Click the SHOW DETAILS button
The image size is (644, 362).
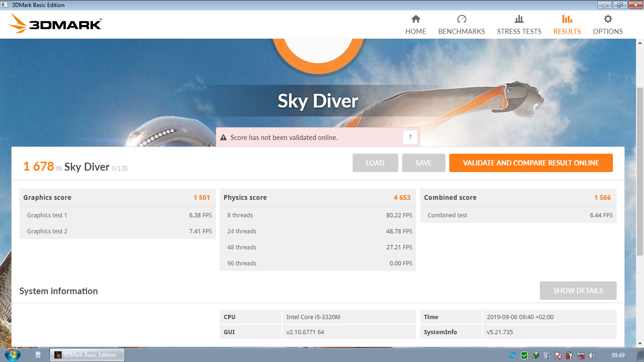[x=578, y=291]
